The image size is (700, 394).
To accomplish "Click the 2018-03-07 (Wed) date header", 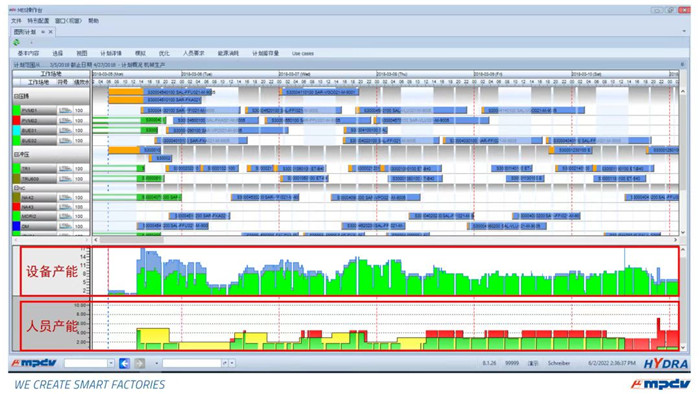I will click(x=295, y=74).
